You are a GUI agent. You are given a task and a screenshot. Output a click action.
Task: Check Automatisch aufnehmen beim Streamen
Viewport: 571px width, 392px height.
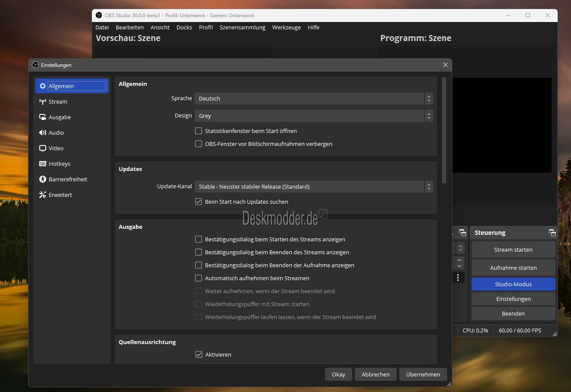coord(199,278)
